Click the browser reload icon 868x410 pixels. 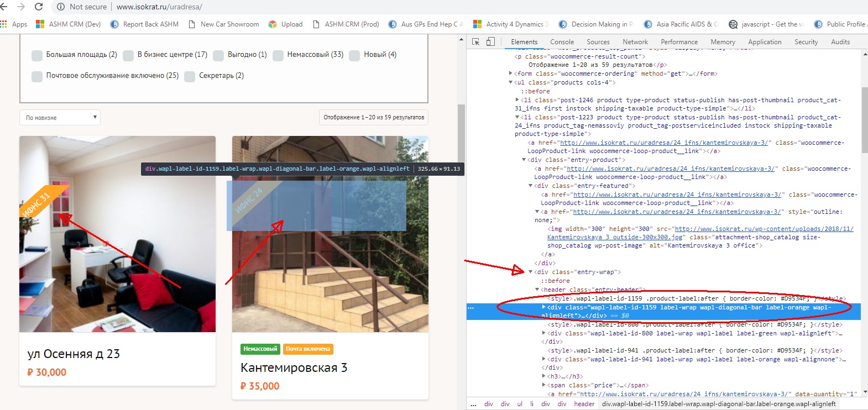[x=39, y=7]
